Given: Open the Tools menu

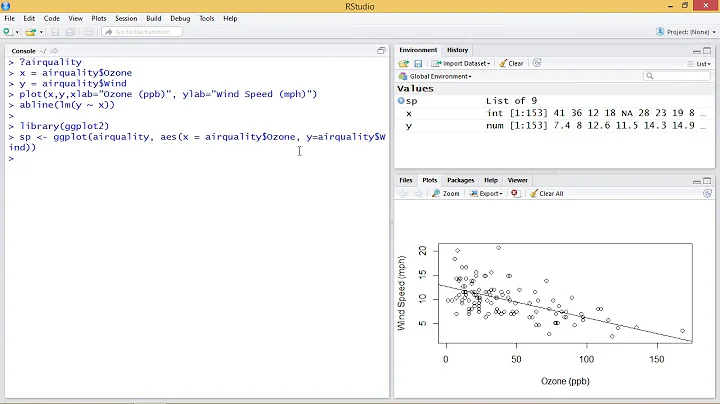Looking at the screenshot, I should coord(207,18).
